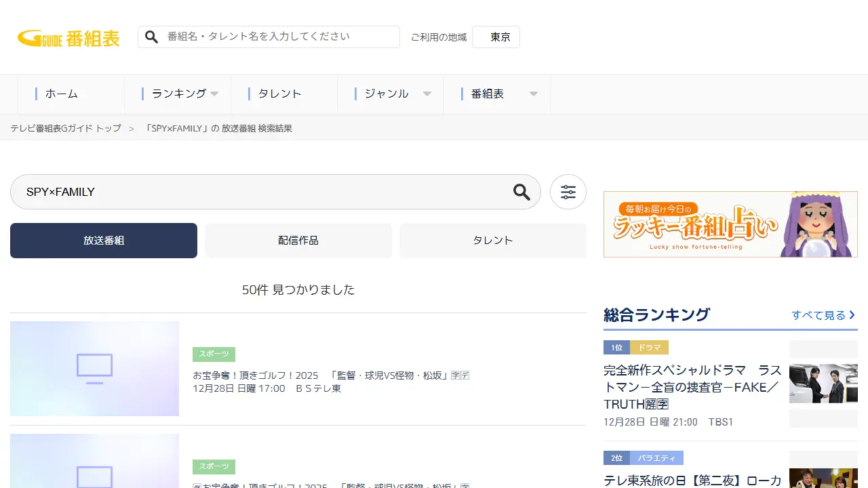Switch to the タレント results tab

[x=492, y=241]
